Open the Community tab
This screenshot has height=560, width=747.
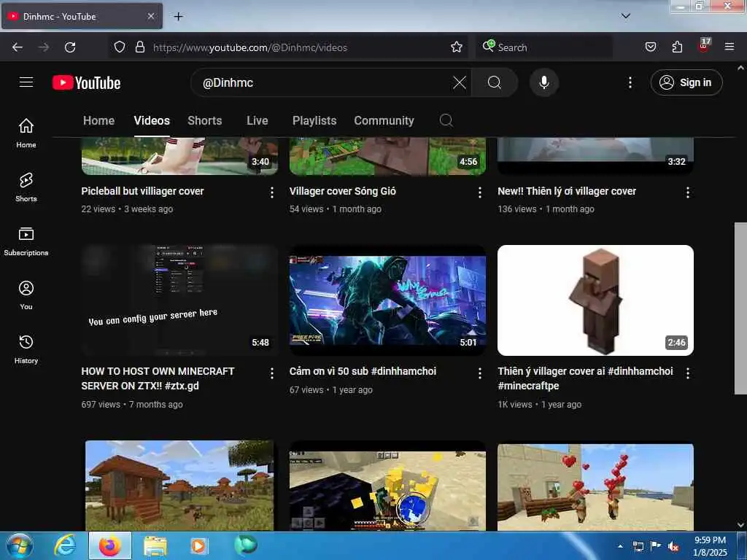[x=384, y=120]
